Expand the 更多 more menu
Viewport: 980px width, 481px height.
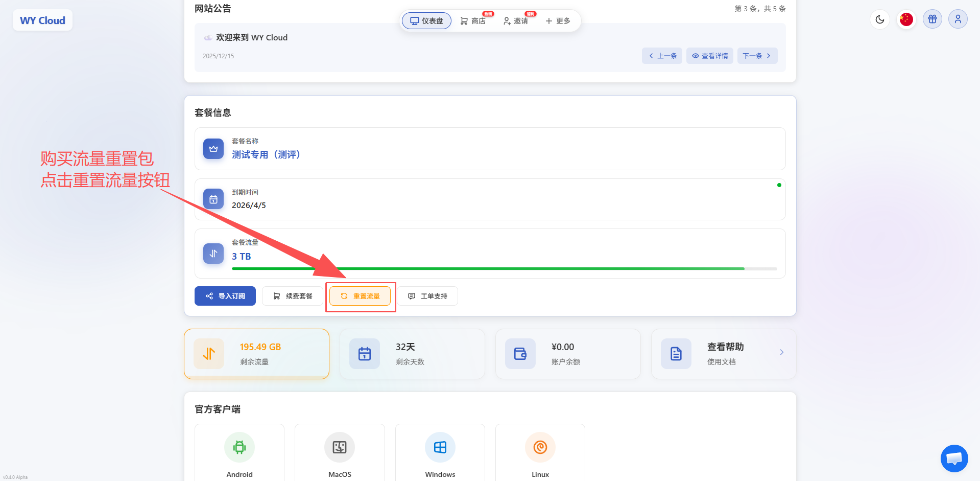click(558, 21)
